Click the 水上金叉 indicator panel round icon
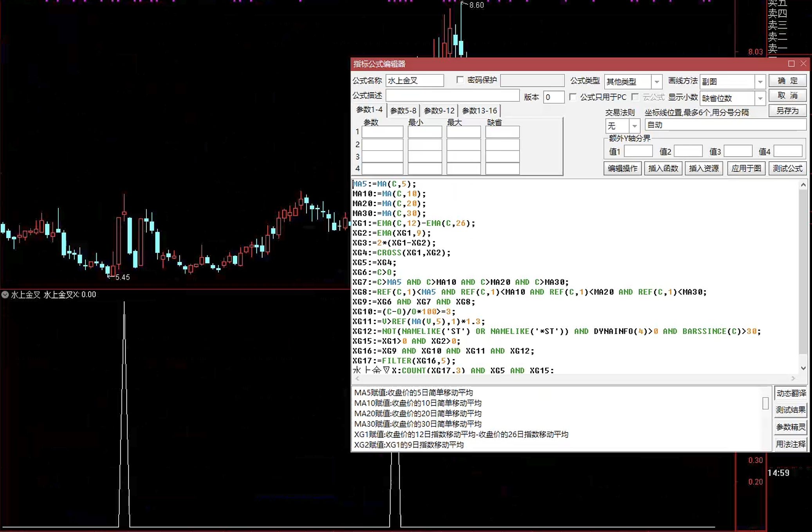 tap(5, 295)
